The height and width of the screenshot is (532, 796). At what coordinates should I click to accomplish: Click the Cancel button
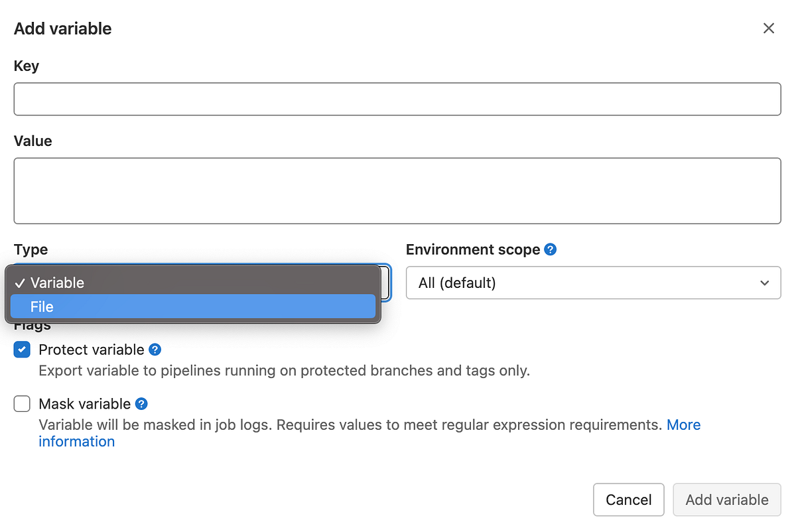click(x=628, y=499)
